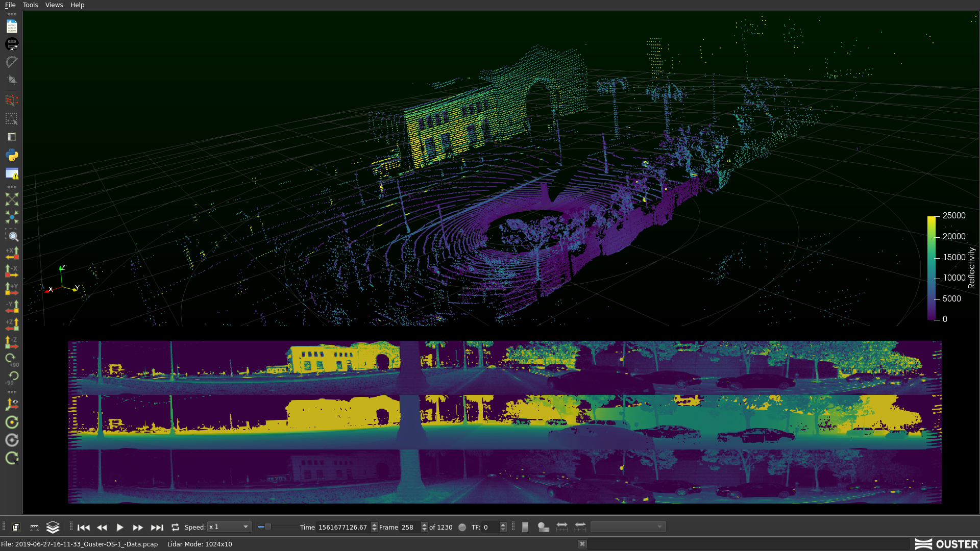Open a data file via the file icon
This screenshot has width=980, height=551.
12,27
